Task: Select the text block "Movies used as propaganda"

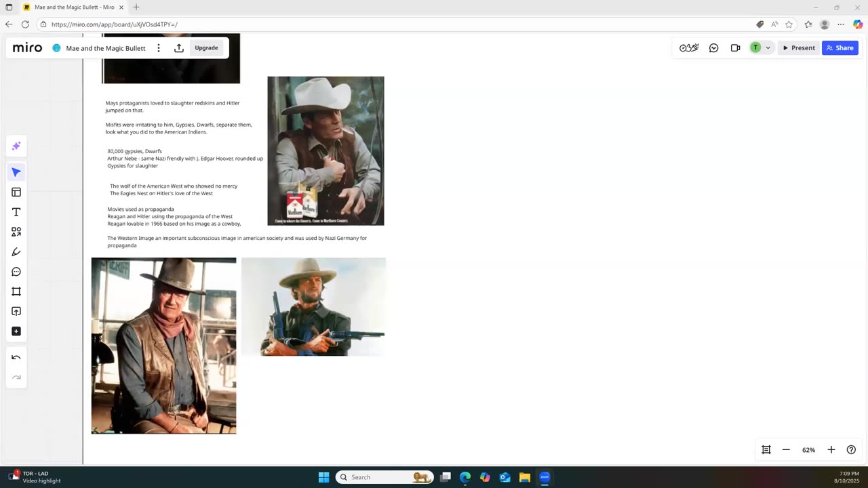Action: 174,216
